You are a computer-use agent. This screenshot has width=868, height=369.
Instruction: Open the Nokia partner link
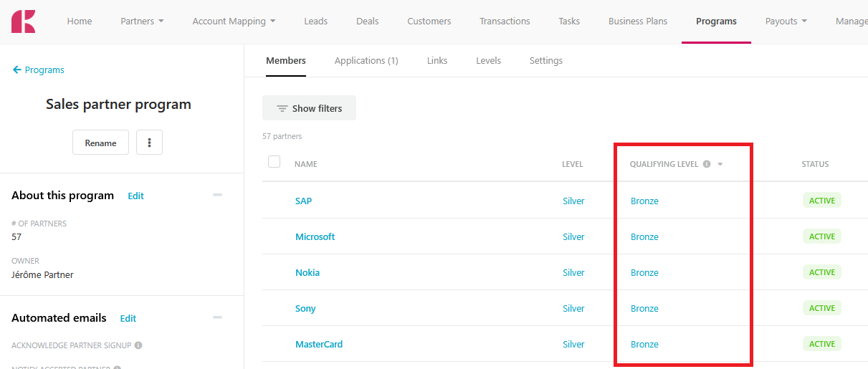point(307,272)
